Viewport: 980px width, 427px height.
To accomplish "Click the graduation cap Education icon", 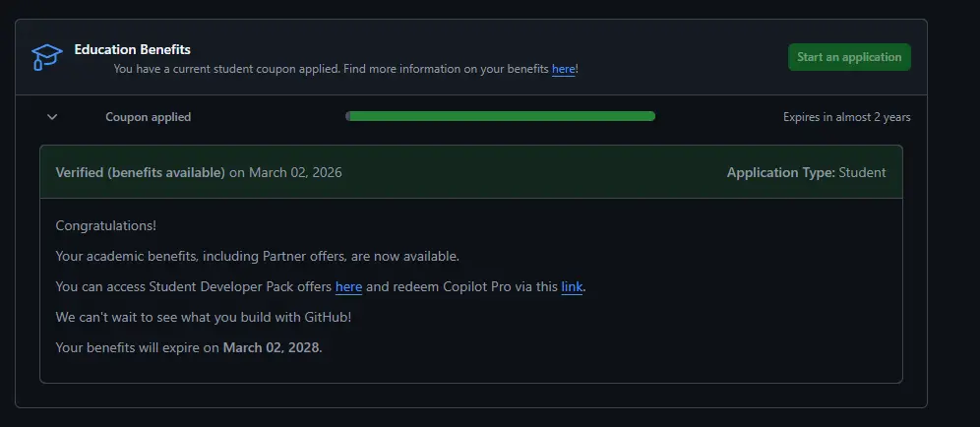I will point(47,57).
